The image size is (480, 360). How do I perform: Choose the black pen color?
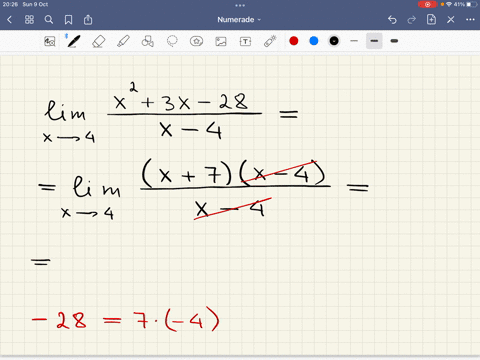(x=334, y=41)
